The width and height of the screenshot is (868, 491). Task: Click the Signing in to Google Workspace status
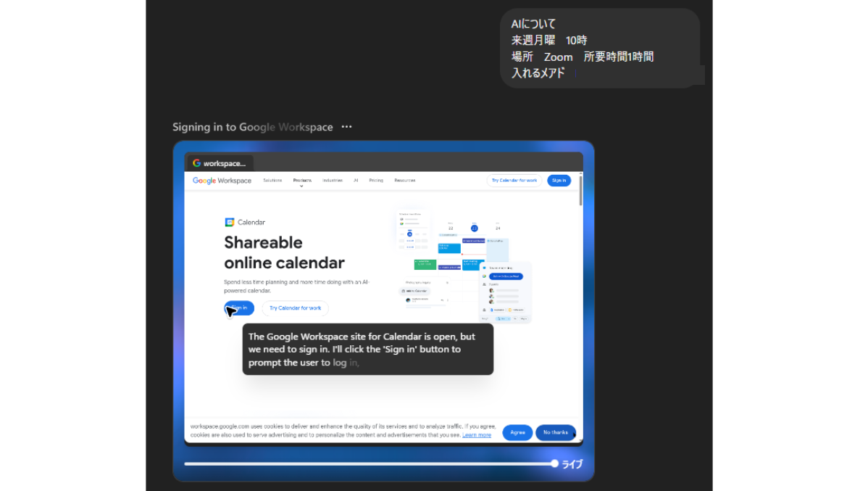point(252,127)
